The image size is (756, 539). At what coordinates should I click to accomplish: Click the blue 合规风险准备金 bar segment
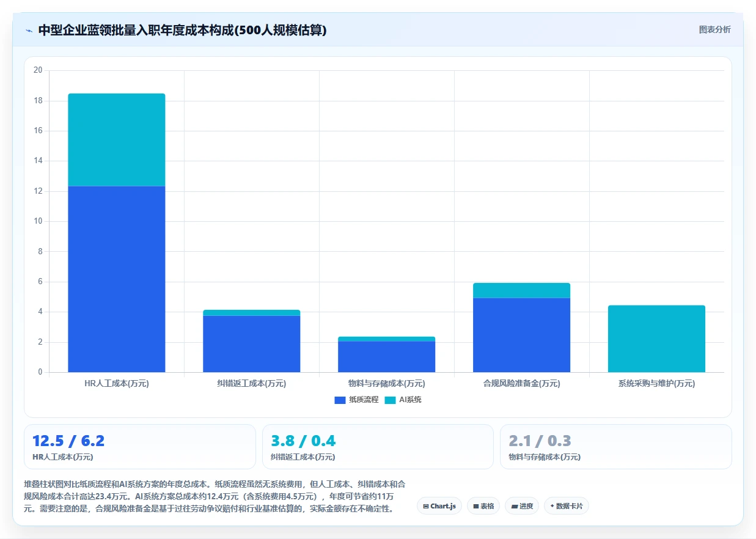click(x=522, y=335)
